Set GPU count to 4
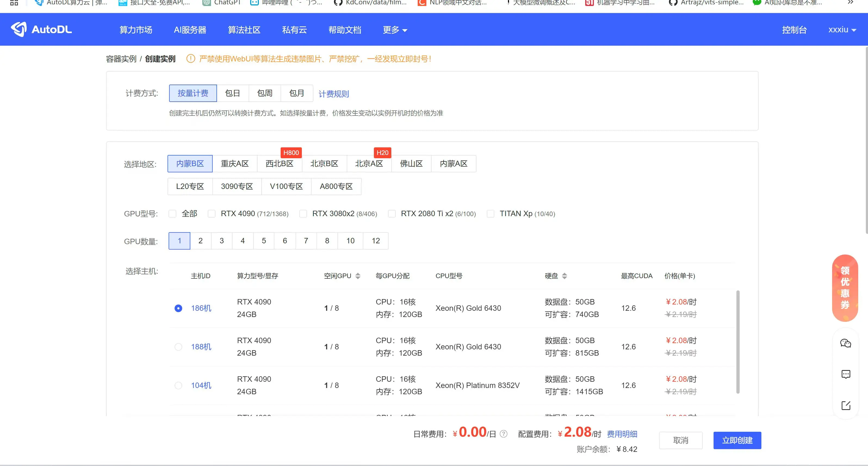868x466 pixels. click(243, 241)
